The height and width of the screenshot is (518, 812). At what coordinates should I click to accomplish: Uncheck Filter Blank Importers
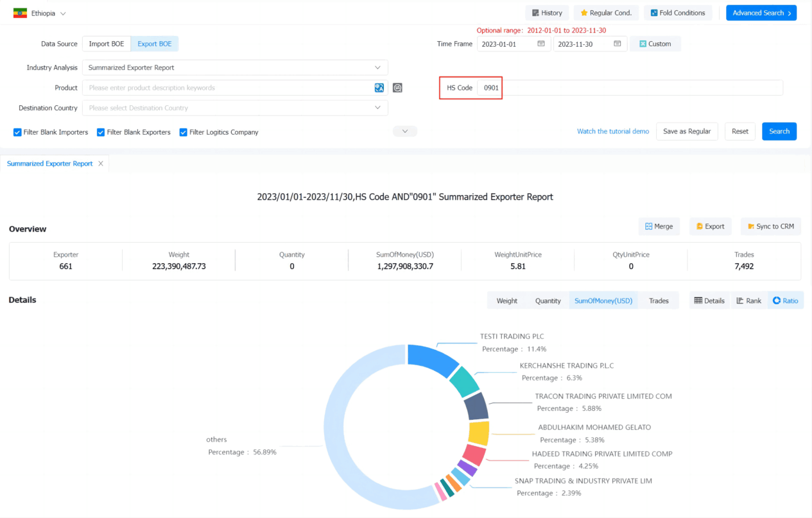[17, 132]
